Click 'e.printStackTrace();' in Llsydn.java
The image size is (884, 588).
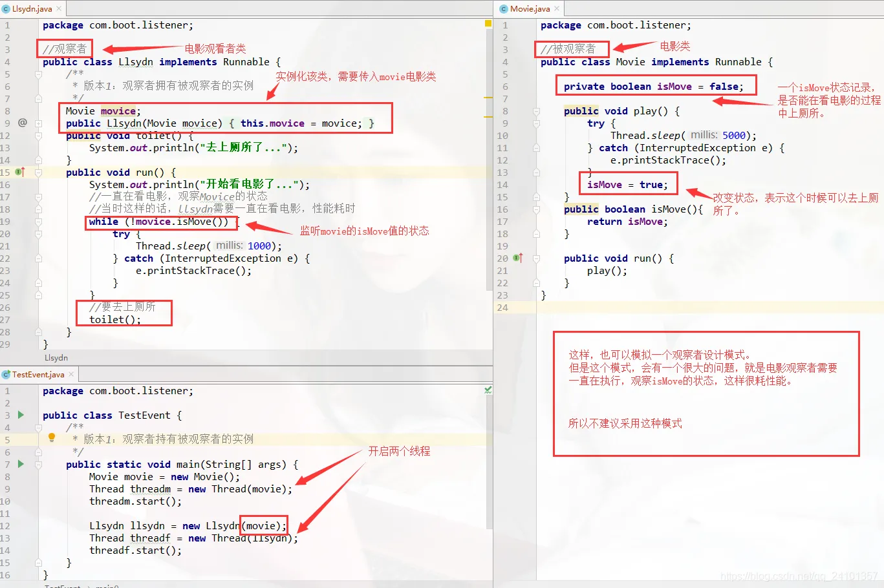click(x=193, y=270)
